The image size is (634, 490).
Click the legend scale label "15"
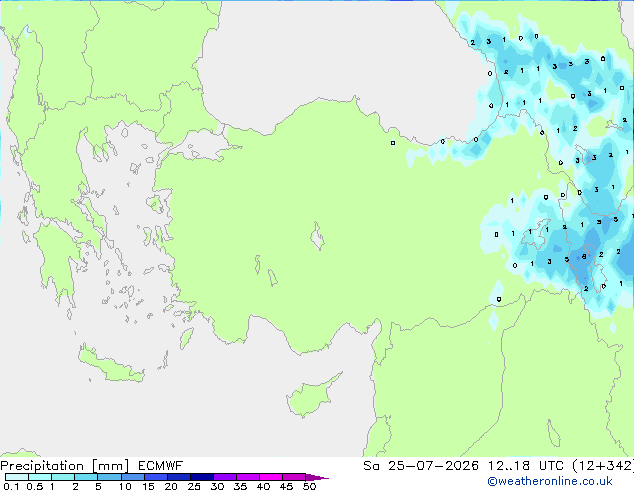point(148,486)
